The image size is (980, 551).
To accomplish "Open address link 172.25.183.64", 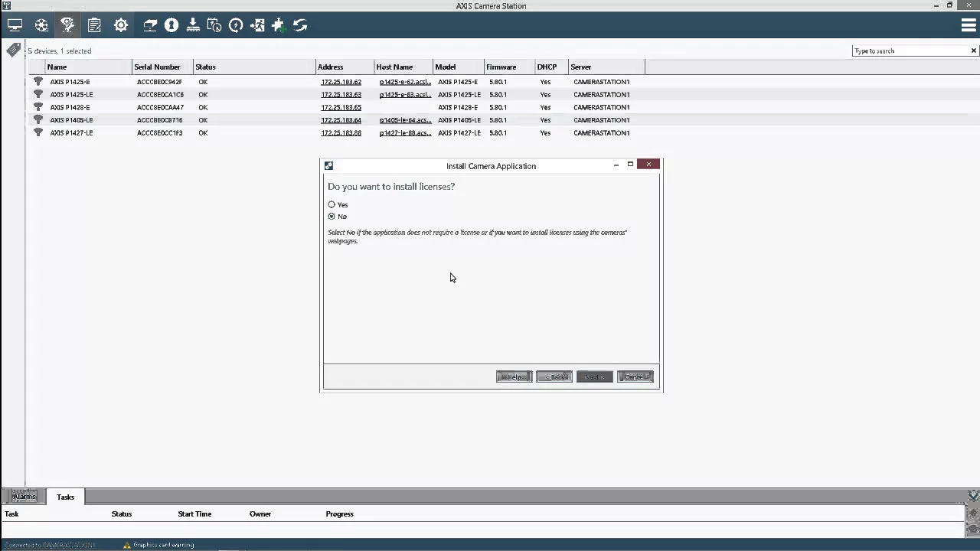I will point(341,120).
